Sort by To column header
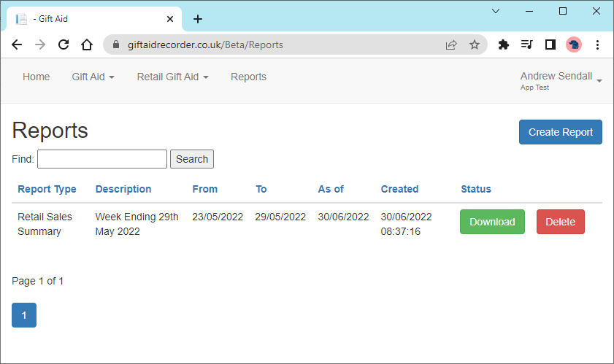 pos(261,189)
